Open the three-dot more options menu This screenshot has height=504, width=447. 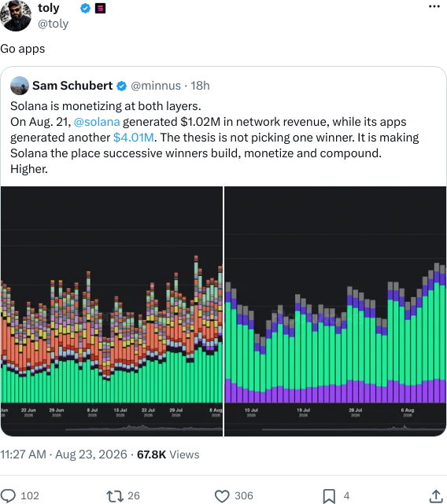434,6
